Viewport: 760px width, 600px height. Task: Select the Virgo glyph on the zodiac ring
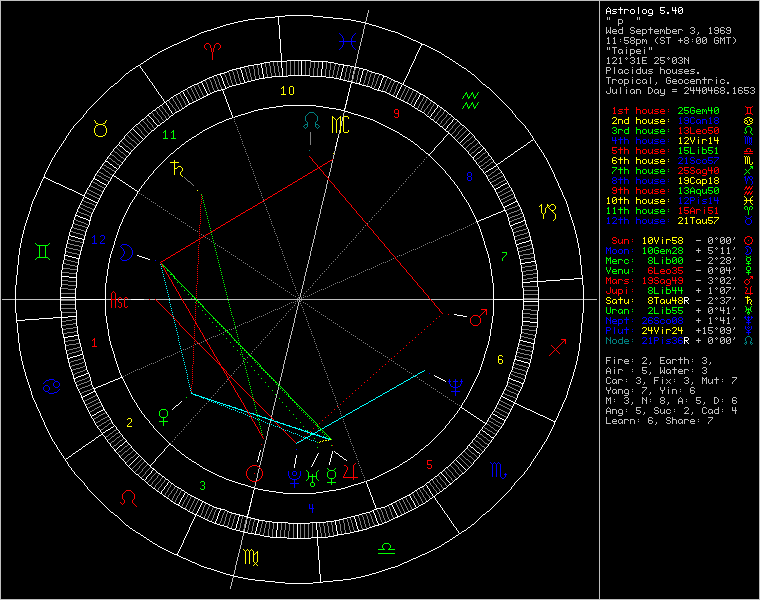(251, 557)
